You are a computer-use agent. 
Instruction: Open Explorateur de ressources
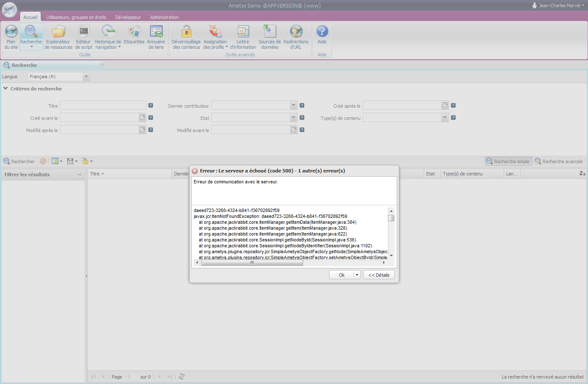(58, 37)
